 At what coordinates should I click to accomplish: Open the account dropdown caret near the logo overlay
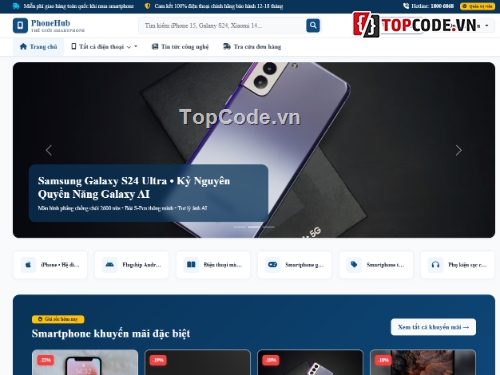(487, 25)
